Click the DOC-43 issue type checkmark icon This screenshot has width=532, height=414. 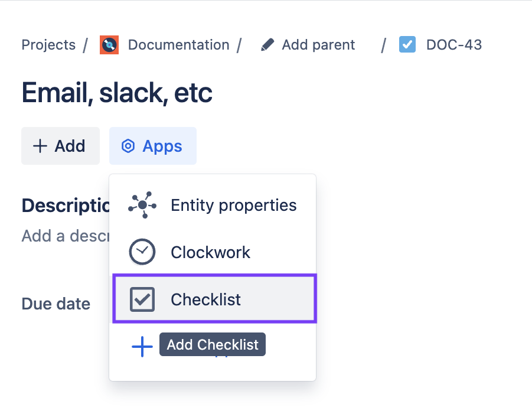[x=407, y=44]
